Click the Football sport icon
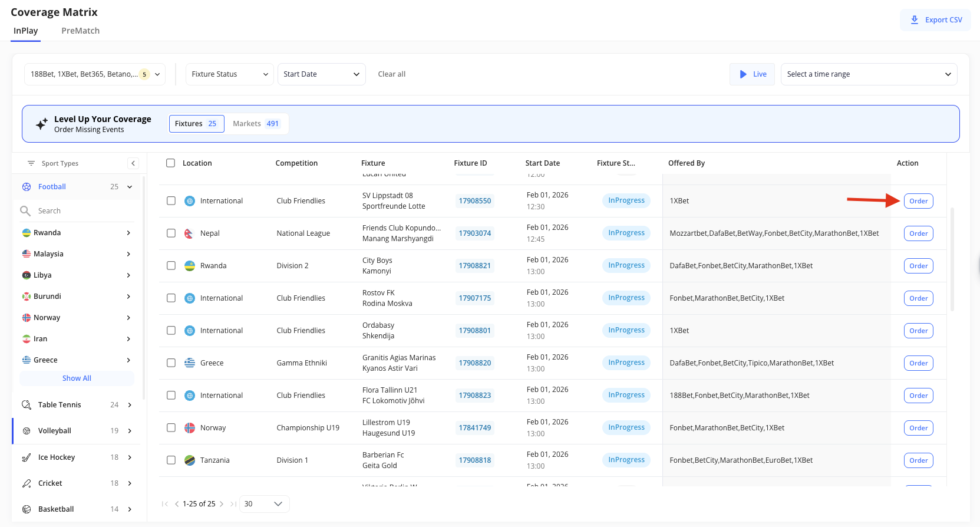Screen dimensions: 980x527 27,187
